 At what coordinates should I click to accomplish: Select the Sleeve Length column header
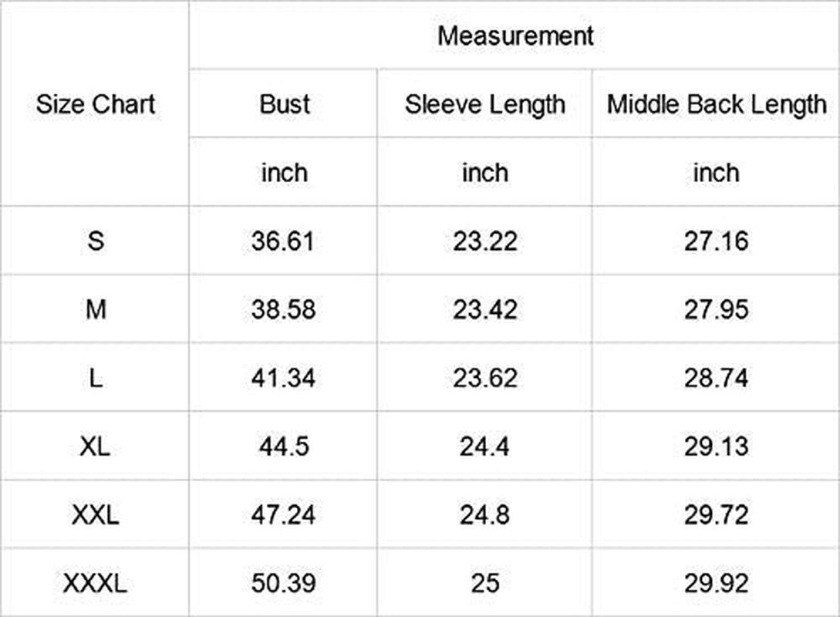[484, 104]
